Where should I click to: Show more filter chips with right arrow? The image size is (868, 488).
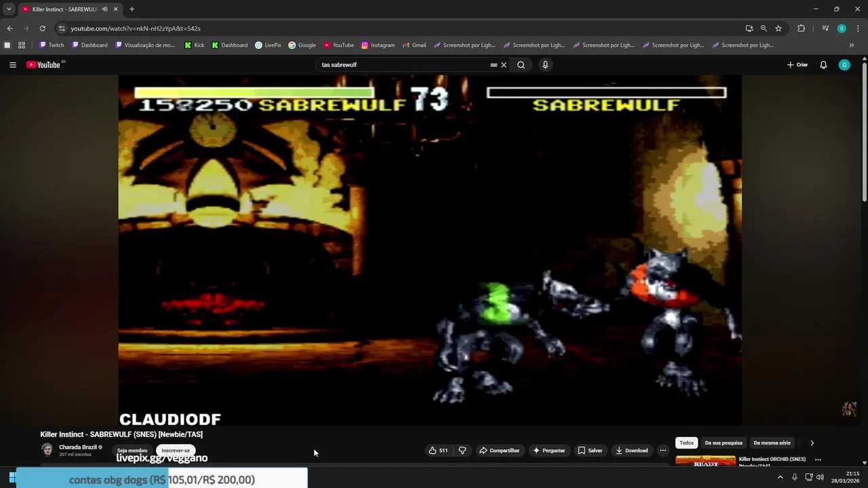[x=812, y=443]
